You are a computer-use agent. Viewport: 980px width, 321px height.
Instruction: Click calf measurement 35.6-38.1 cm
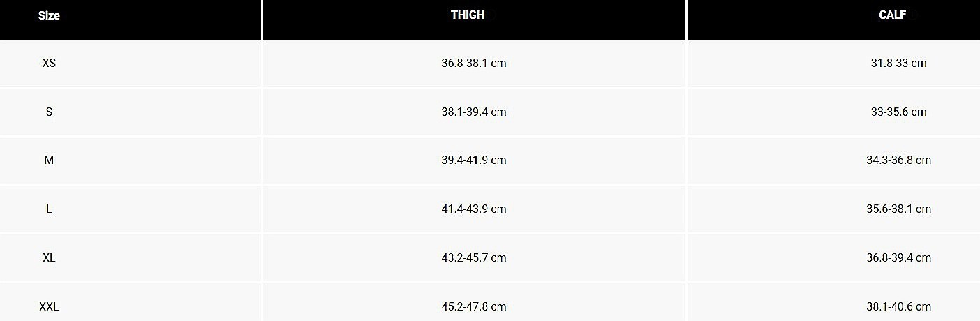pyautogui.click(x=899, y=209)
